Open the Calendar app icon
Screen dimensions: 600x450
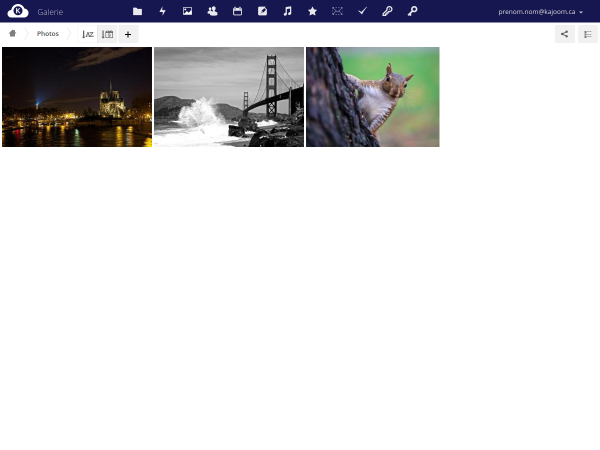tap(237, 11)
